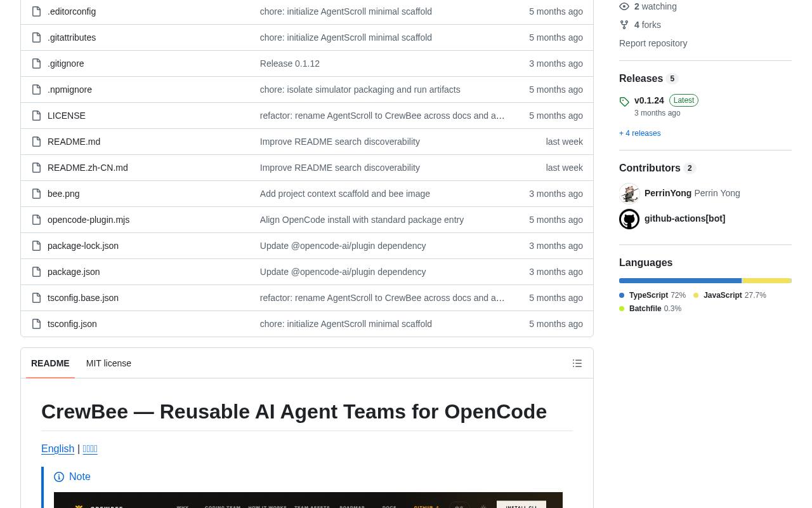812x508 pixels.
Task: Click the file icon beside LICENSE
Action: pos(36,116)
